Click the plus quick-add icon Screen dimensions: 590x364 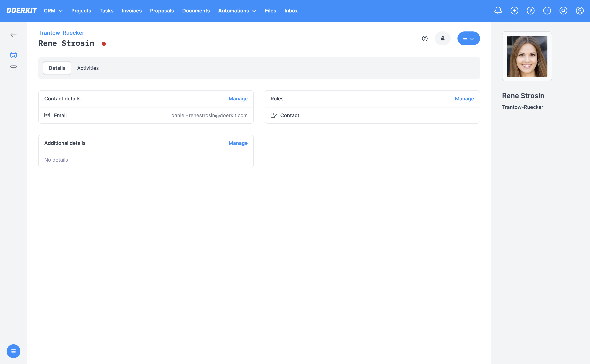(x=514, y=11)
